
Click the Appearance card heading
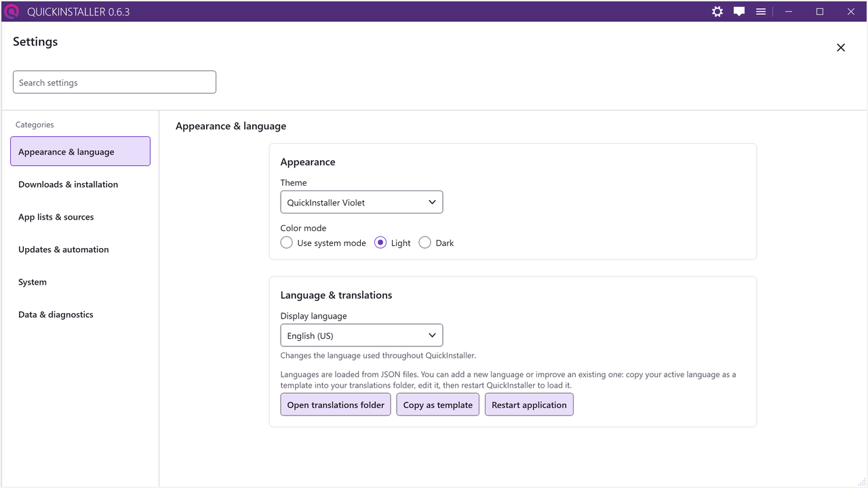[x=308, y=162]
